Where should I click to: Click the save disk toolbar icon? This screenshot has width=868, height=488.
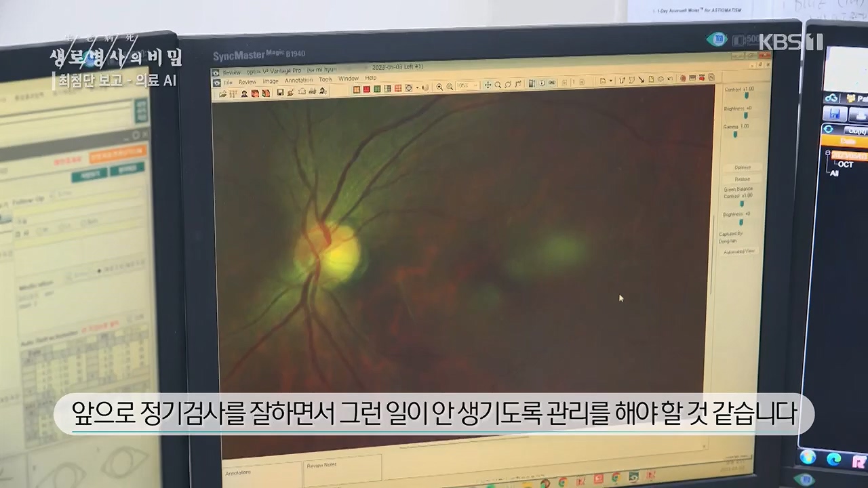280,92
